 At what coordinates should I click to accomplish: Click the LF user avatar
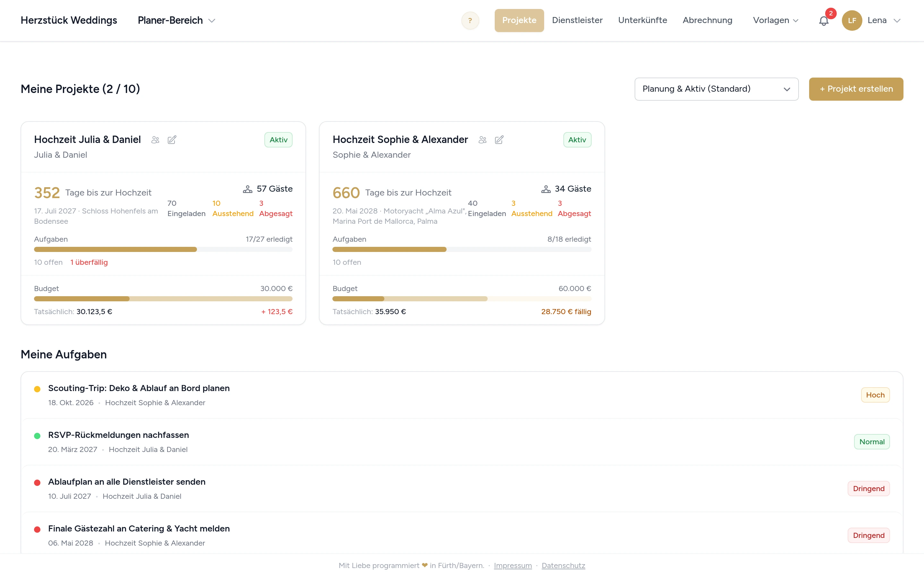coord(852,21)
